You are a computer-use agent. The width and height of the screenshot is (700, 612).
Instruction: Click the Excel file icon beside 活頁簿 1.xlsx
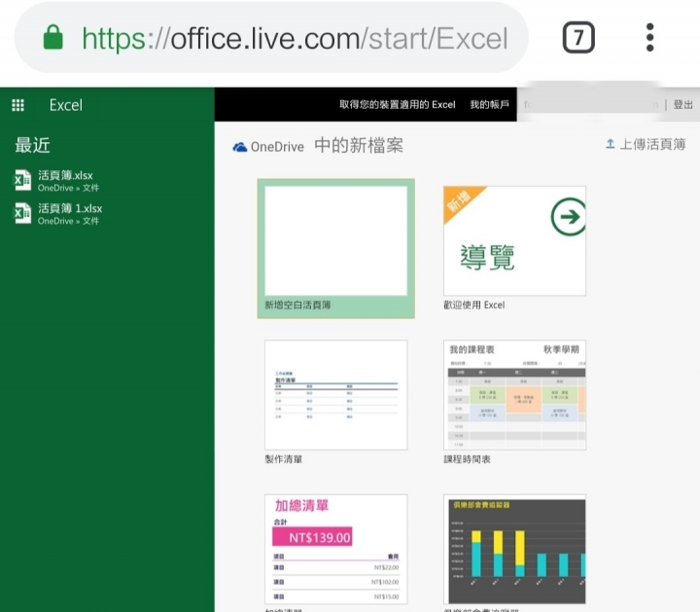[22, 213]
